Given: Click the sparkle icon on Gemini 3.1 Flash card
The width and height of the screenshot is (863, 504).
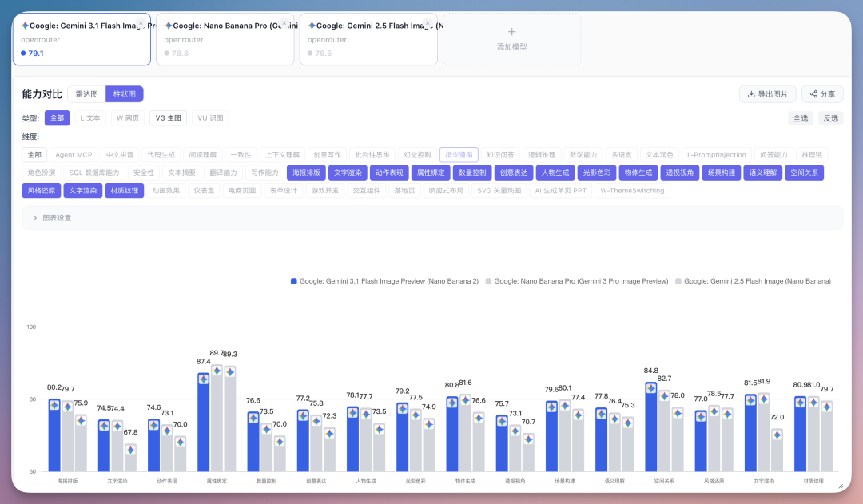Looking at the screenshot, I should (x=26, y=26).
